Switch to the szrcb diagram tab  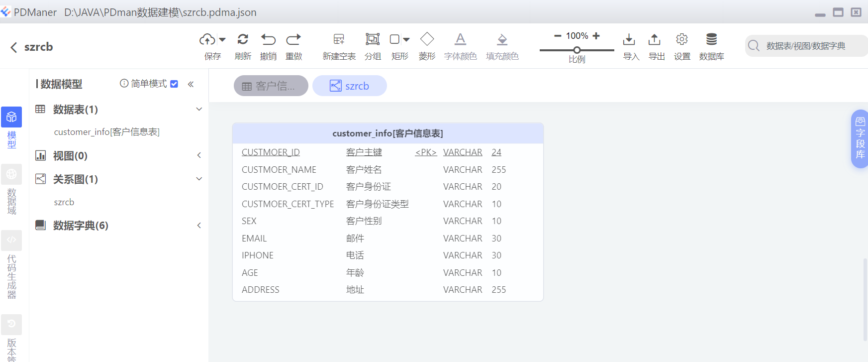point(350,86)
